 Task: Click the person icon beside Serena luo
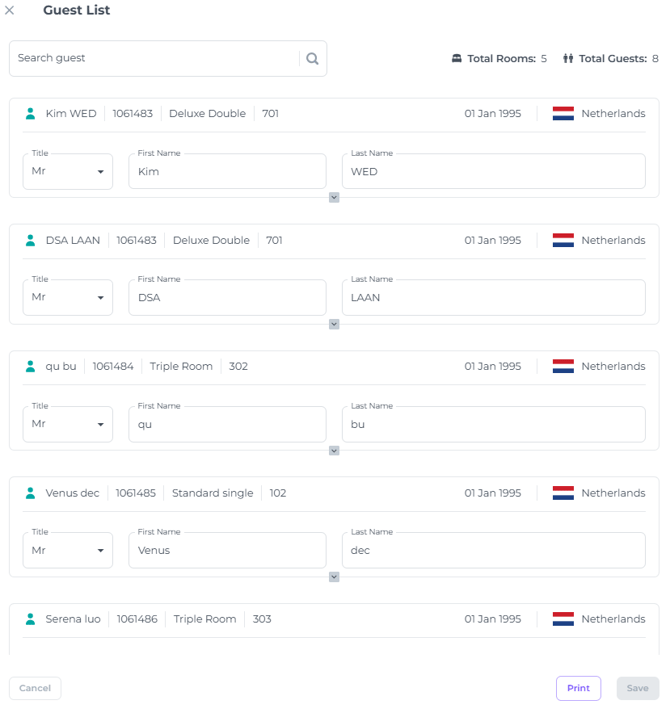(30, 619)
